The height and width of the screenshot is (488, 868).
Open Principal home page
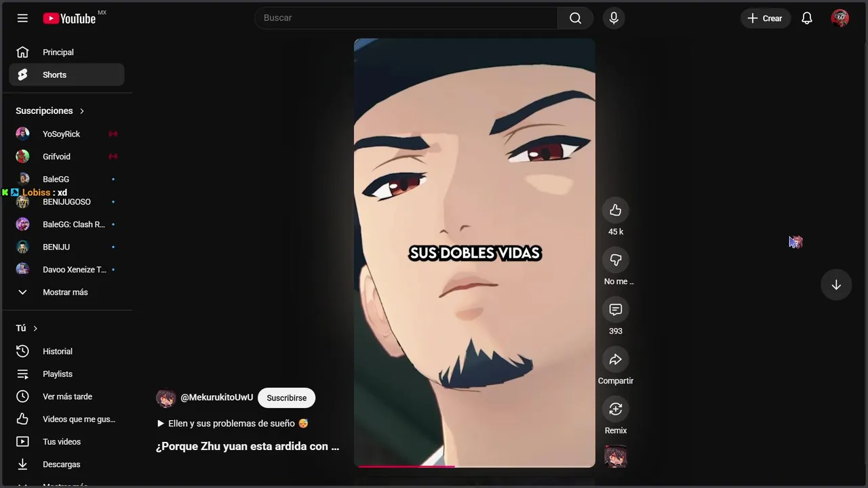click(66, 52)
